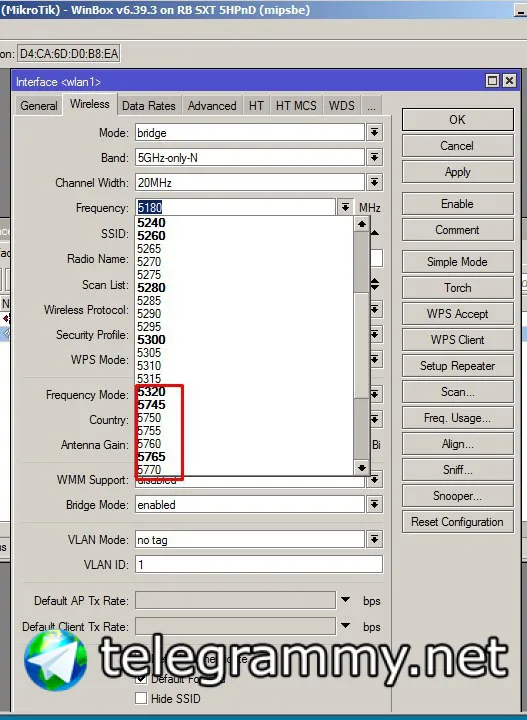
Task: Expand the Band dropdown arrow
Action: click(375, 158)
